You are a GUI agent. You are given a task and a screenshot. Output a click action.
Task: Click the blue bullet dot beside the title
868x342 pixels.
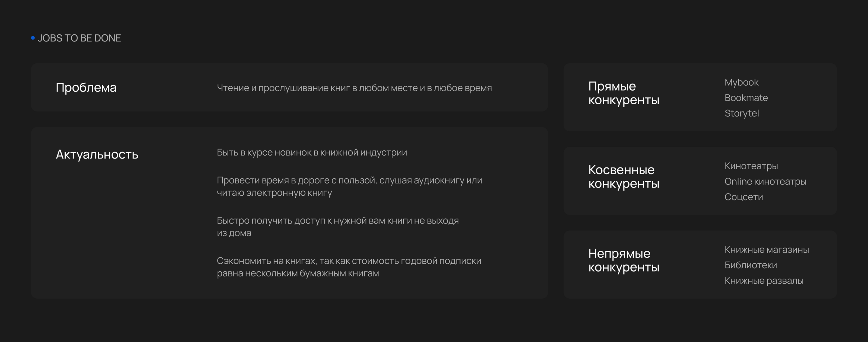click(x=33, y=38)
